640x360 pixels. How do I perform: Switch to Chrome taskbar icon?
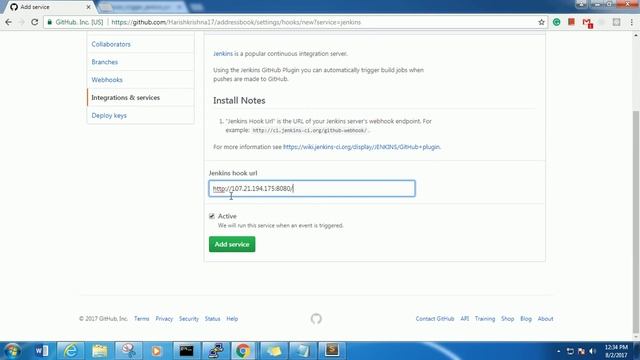click(x=243, y=351)
